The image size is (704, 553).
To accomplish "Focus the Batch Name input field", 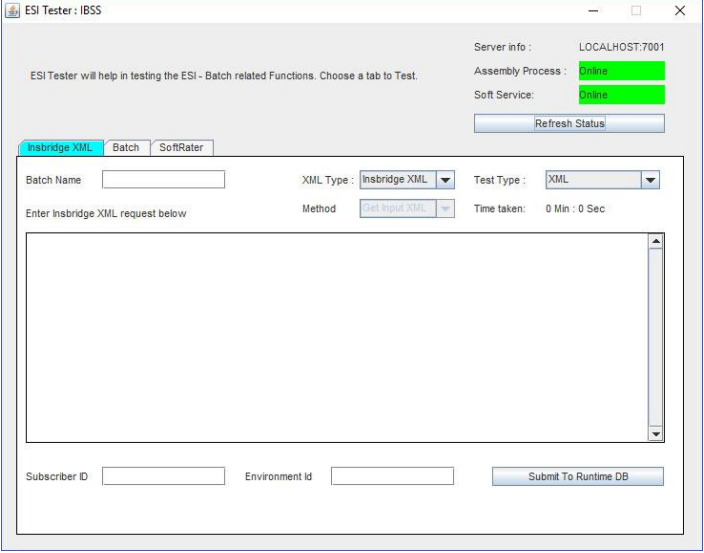I will coord(163,180).
